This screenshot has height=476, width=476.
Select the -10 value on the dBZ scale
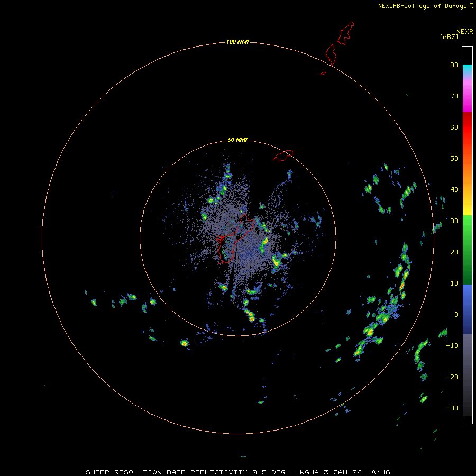pos(452,345)
